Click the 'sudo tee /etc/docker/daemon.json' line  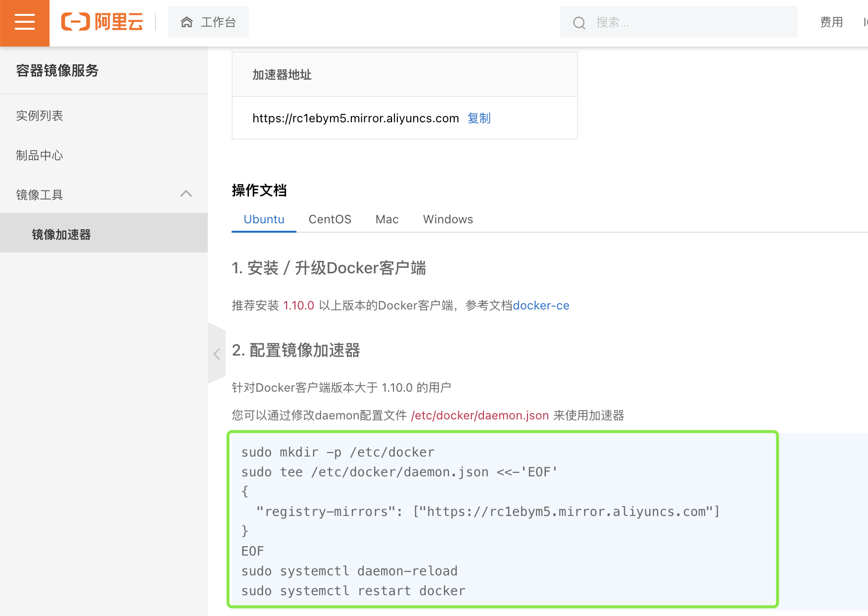[x=399, y=472]
